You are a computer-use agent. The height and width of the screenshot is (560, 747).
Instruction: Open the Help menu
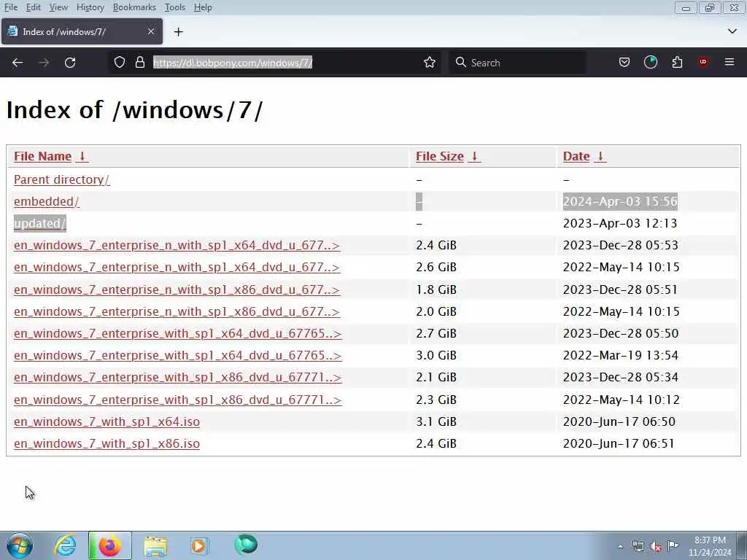click(x=203, y=7)
